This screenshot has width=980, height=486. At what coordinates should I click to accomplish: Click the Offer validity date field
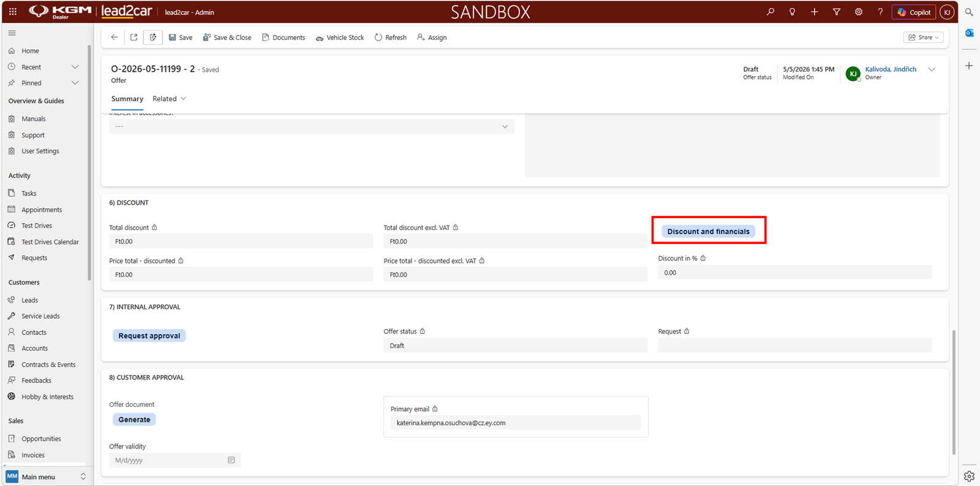(175, 460)
